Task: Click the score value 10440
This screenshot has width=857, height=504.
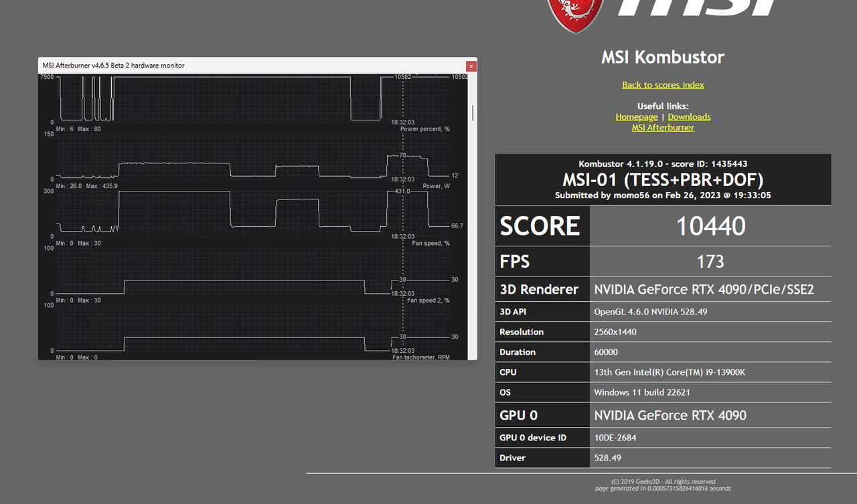Action: [710, 226]
